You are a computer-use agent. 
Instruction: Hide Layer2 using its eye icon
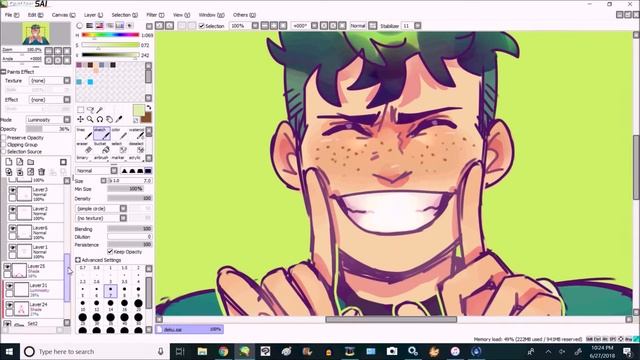pos(13,209)
